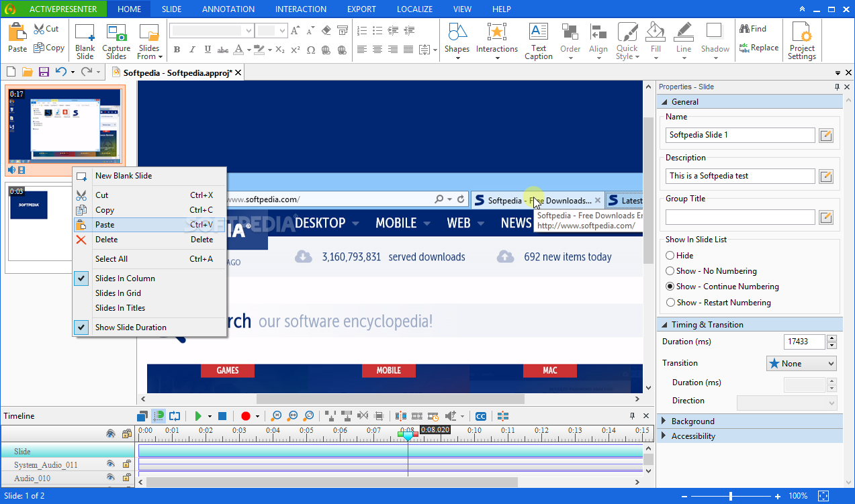This screenshot has height=504, width=855.
Task: Click the Group Title input field
Action: point(740,217)
